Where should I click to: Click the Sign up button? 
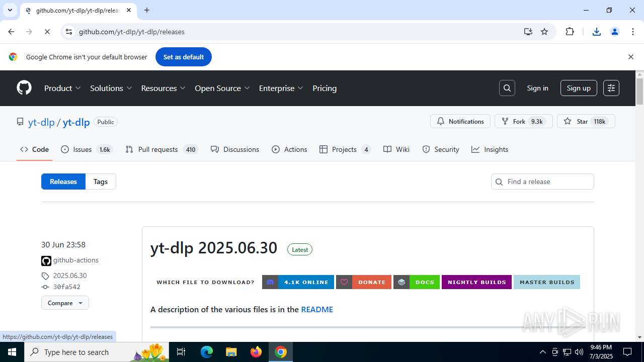tap(579, 88)
